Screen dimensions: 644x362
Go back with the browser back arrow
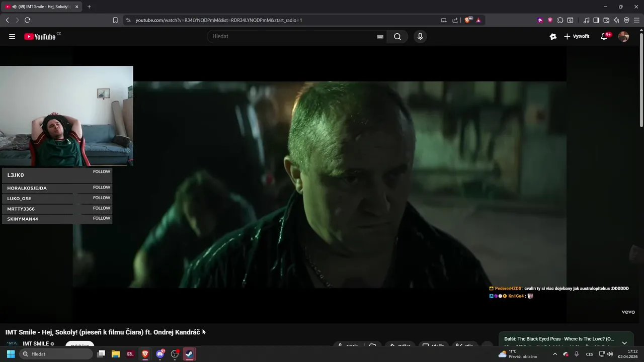pyautogui.click(x=7, y=20)
